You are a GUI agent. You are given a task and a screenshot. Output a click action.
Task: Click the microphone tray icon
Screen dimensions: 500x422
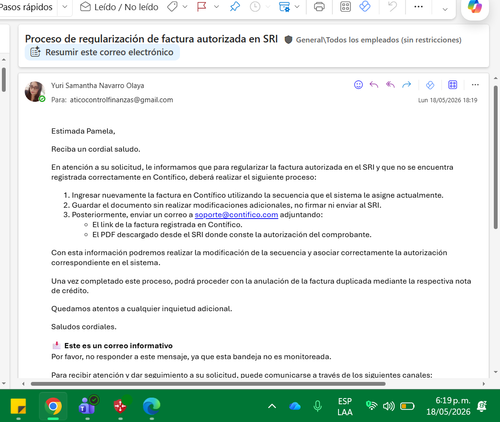coord(318,406)
